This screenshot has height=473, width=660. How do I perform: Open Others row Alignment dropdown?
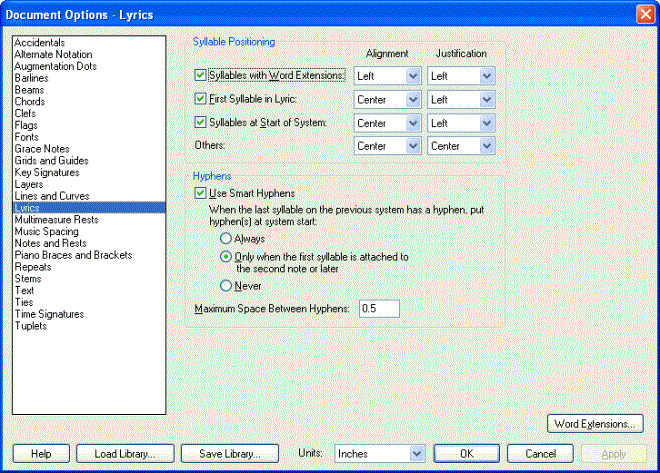(387, 146)
